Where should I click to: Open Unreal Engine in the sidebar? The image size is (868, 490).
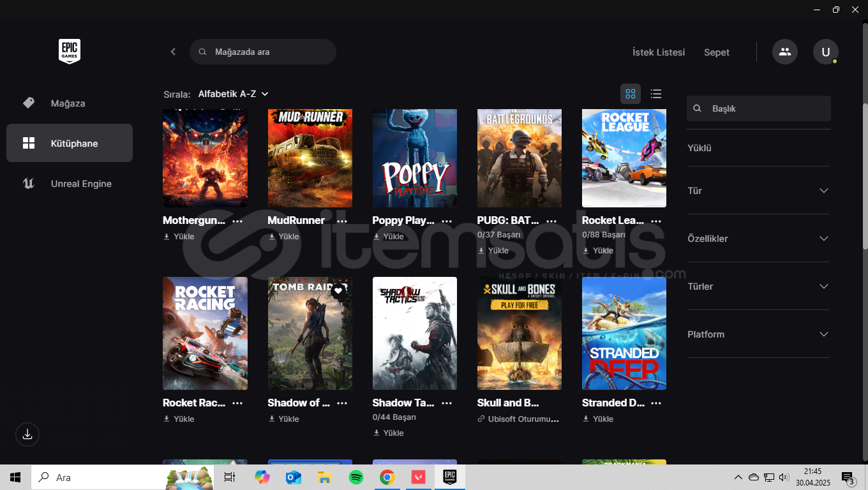pos(81,184)
